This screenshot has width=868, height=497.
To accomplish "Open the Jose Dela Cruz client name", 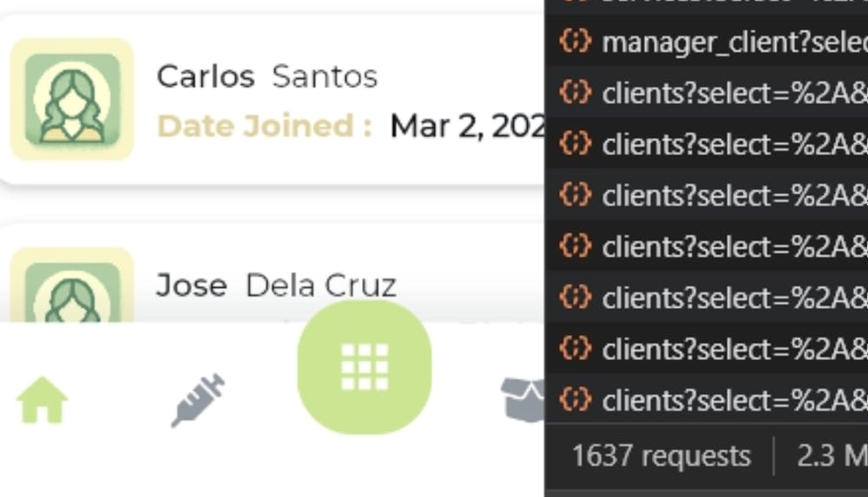I will point(276,285).
